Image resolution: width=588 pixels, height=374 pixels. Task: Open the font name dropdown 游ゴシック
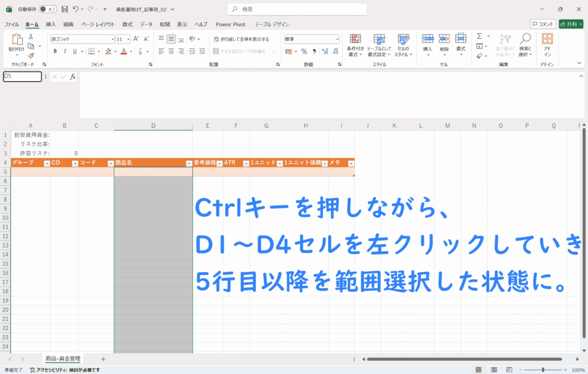pyautogui.click(x=83, y=39)
